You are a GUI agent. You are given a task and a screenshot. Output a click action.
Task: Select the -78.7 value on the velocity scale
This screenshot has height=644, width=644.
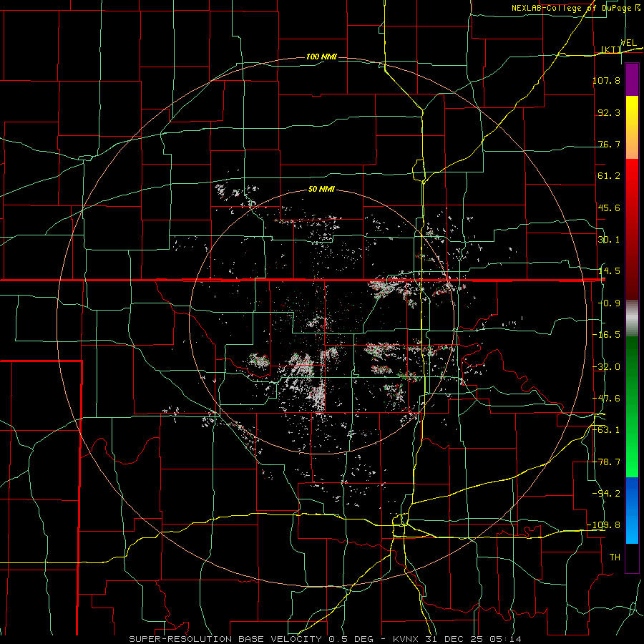pyautogui.click(x=606, y=462)
